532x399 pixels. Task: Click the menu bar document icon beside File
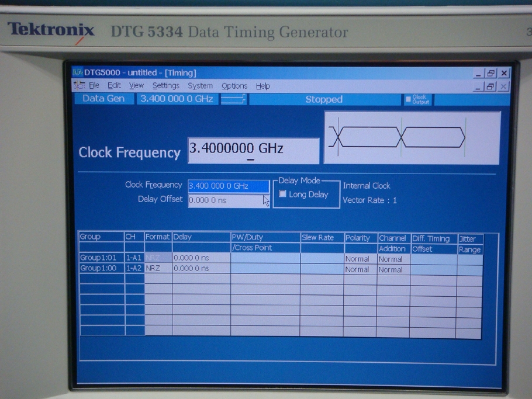[x=80, y=85]
